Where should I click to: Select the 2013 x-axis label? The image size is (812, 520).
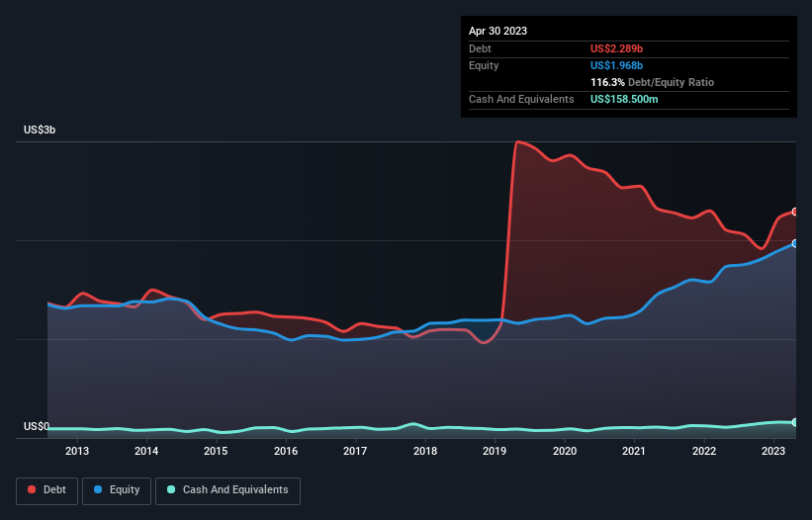tap(77, 451)
